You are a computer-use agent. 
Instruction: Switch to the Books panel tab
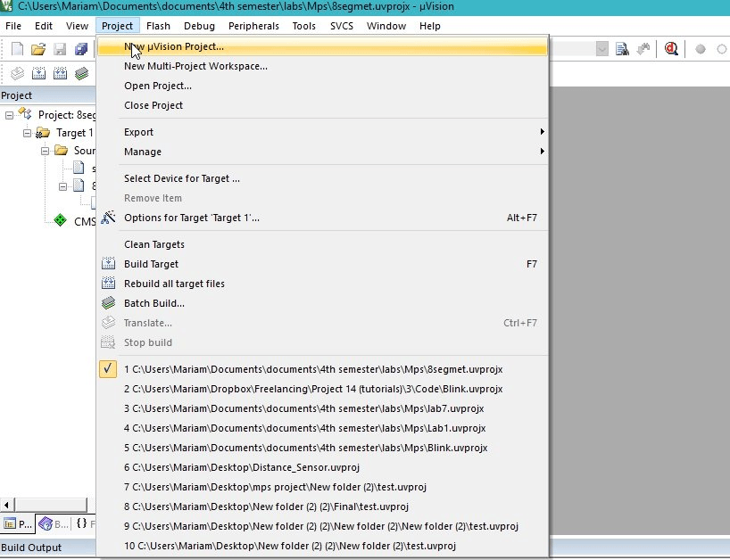(x=51, y=523)
